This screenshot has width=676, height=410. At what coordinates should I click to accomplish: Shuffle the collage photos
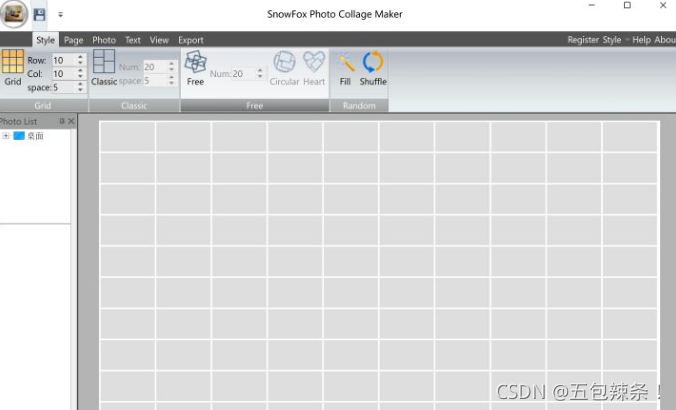click(x=373, y=63)
